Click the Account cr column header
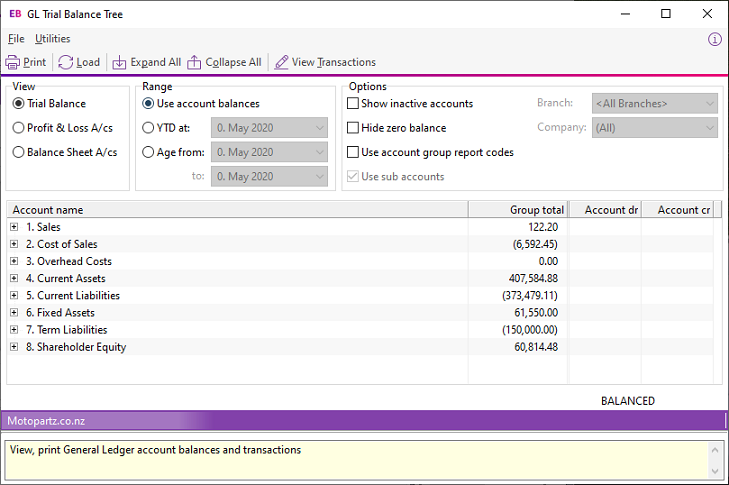 [x=677, y=210]
